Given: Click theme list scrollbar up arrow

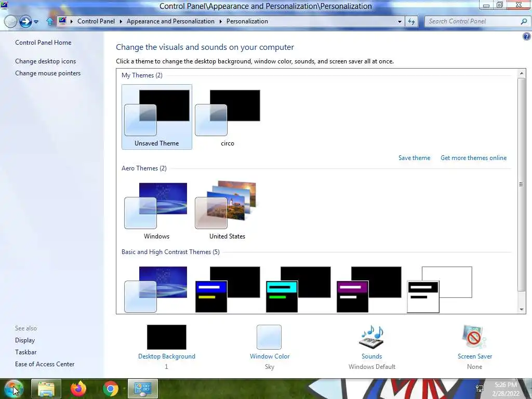Looking at the screenshot, I should point(522,73).
